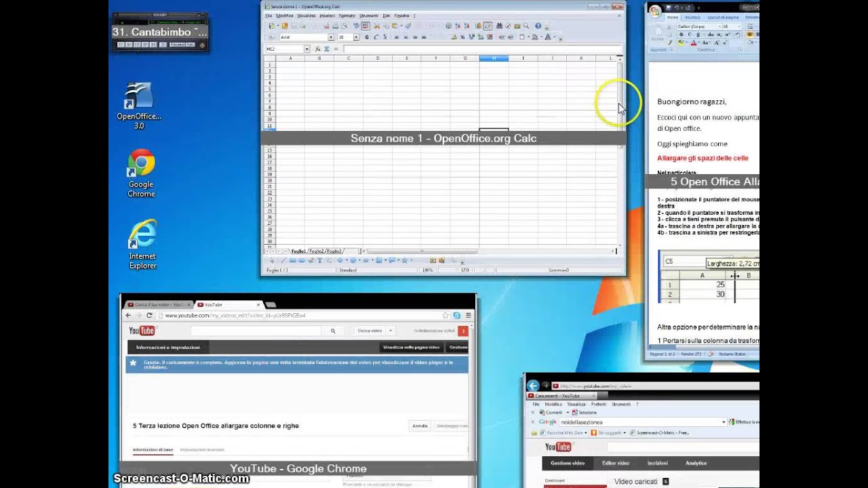Click the YouTube search field in Chrome

[256, 331]
